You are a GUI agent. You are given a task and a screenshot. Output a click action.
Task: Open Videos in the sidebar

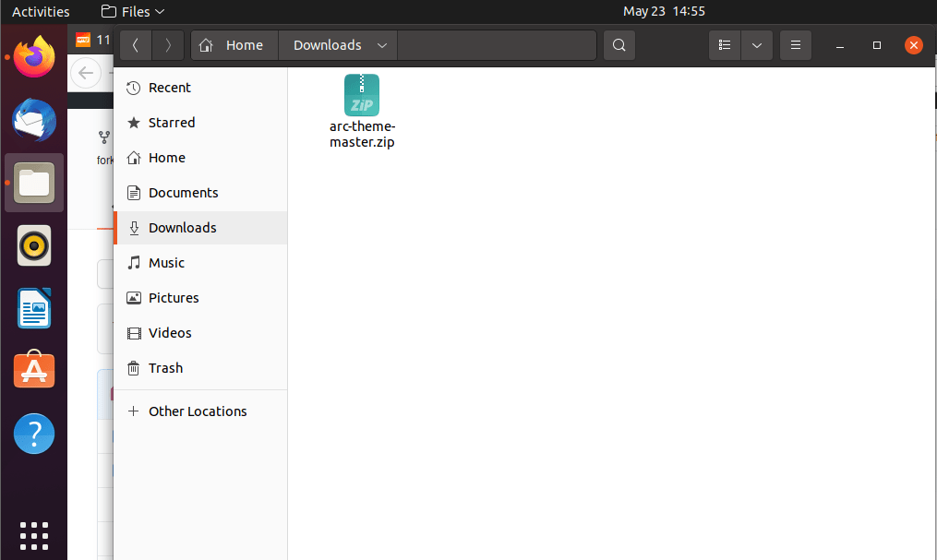[x=200, y=333]
